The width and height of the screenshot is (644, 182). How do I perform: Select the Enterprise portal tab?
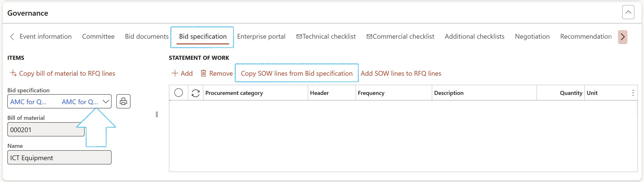tap(261, 37)
